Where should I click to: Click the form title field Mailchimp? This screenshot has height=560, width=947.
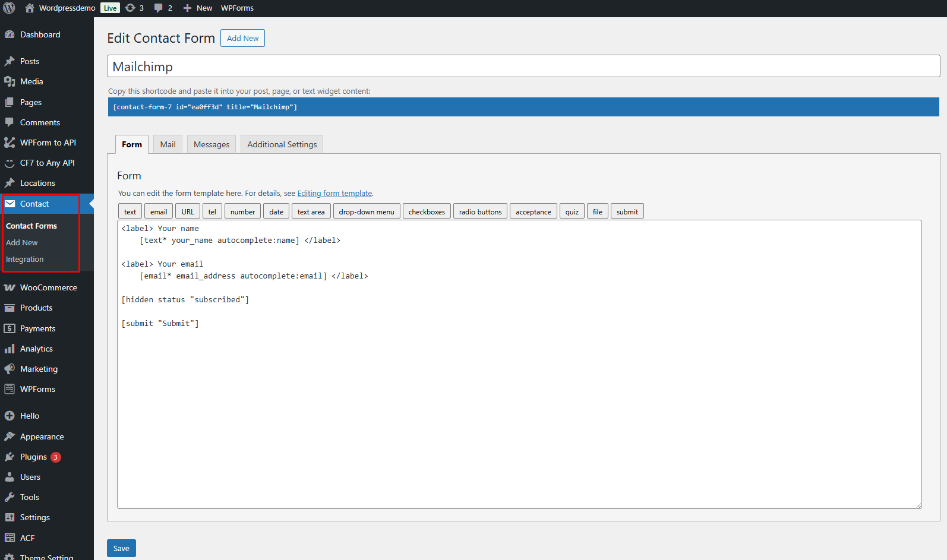[523, 66]
